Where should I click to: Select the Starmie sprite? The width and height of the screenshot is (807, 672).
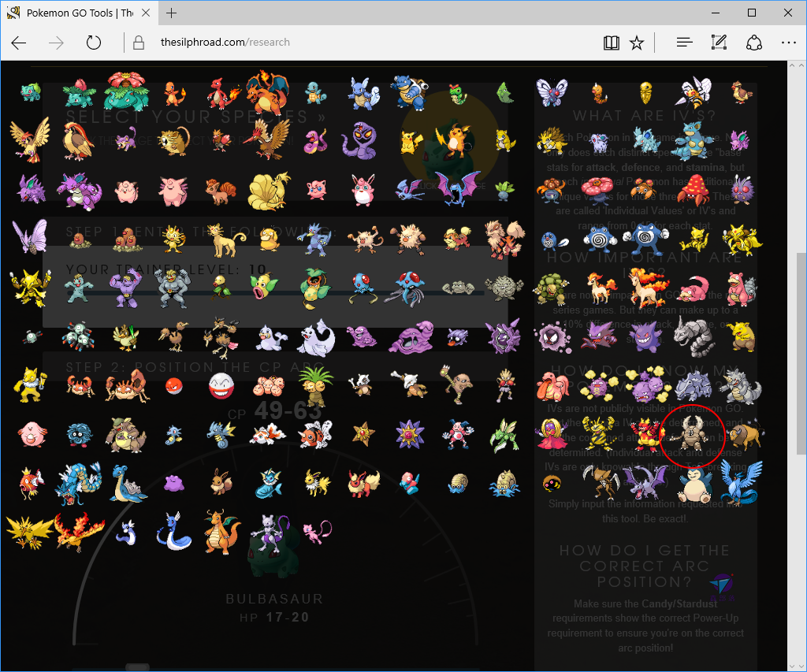click(409, 433)
